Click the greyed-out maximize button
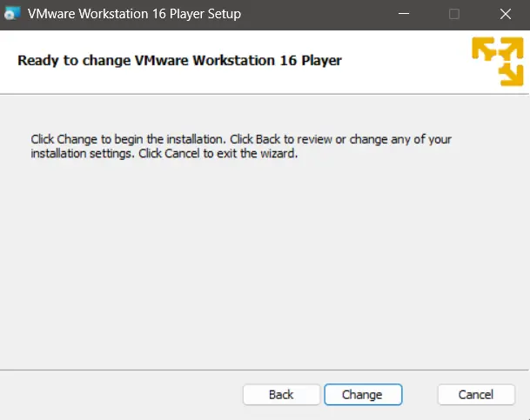Image resolution: width=530 pixels, height=420 pixels. [x=453, y=14]
